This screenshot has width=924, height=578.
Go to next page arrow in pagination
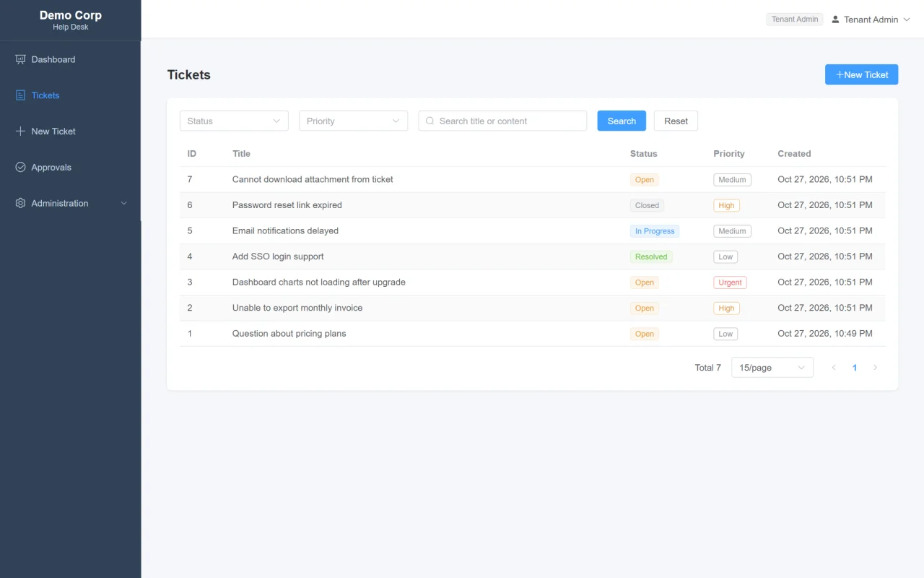(875, 368)
